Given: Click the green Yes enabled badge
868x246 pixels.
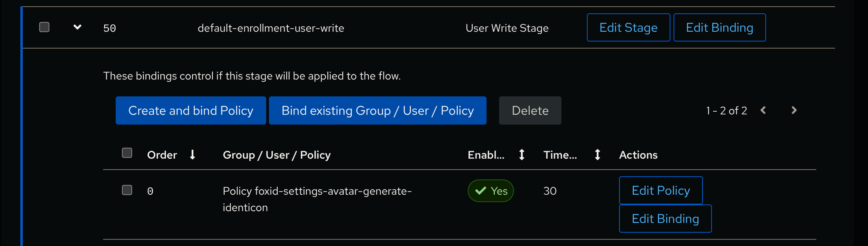Looking at the screenshot, I should click(491, 191).
